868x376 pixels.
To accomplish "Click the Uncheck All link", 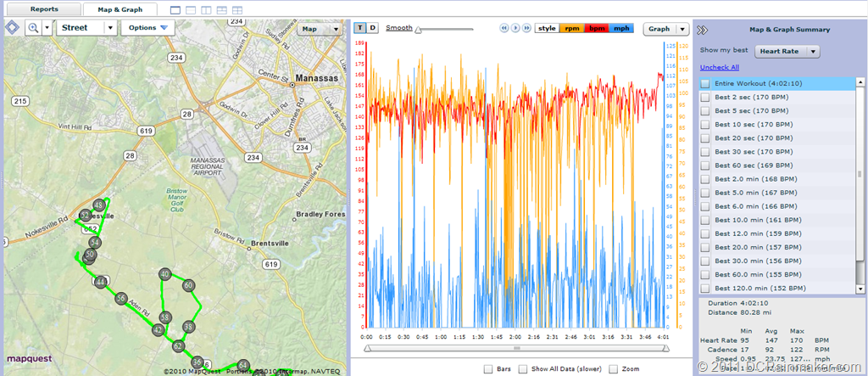I will coord(719,68).
